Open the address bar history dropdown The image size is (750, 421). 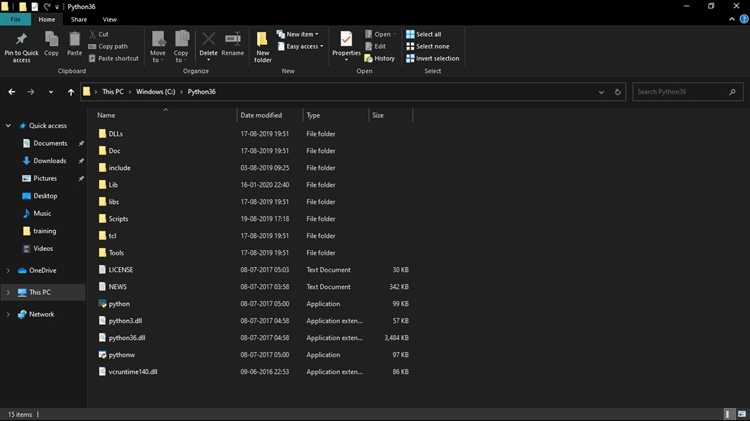601,92
